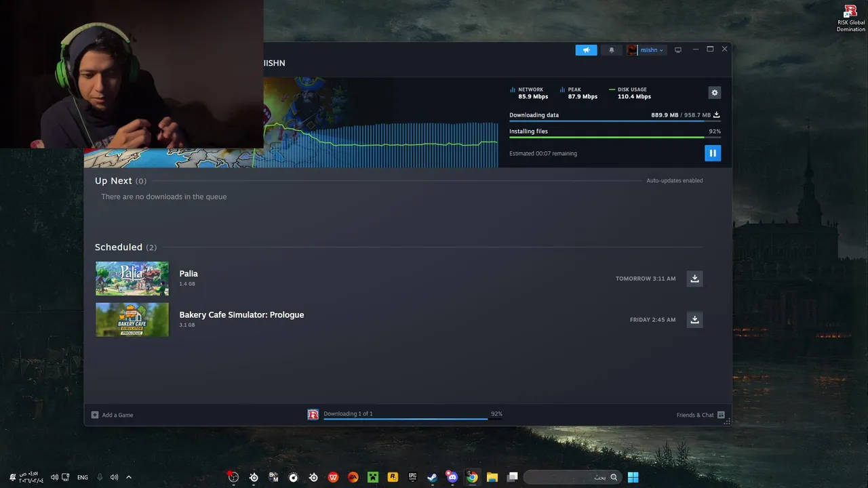Open the clock and date in the taskbar
The image size is (868, 488).
click(x=31, y=477)
